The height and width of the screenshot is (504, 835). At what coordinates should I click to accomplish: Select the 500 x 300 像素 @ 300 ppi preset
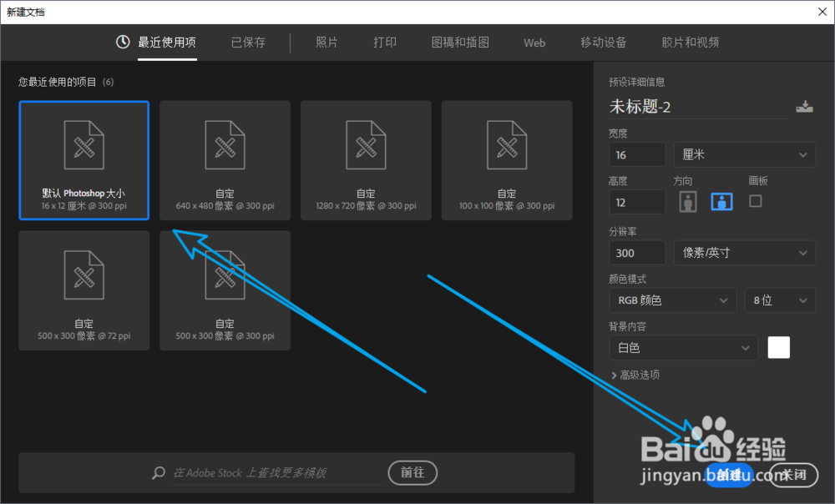225,290
